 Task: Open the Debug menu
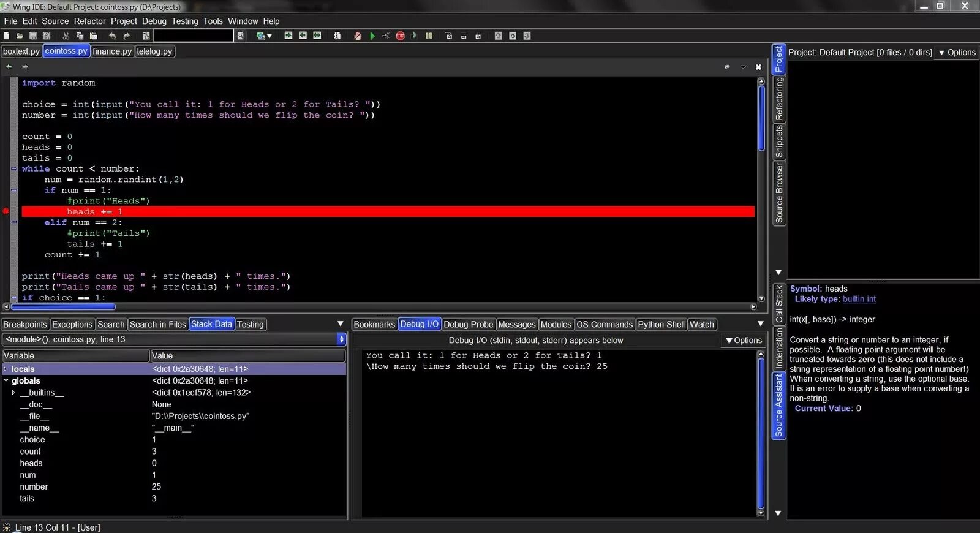pyautogui.click(x=154, y=21)
